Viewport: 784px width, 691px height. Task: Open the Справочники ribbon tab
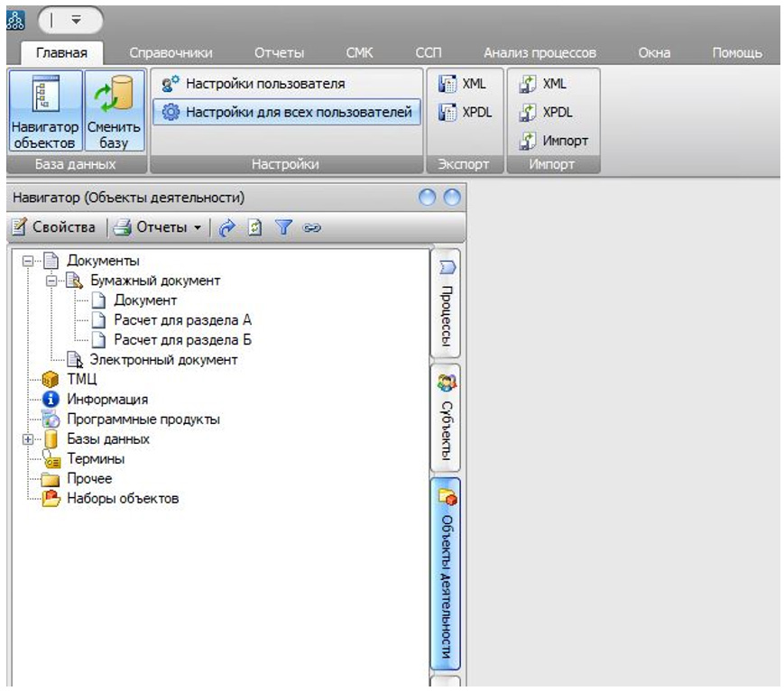171,53
